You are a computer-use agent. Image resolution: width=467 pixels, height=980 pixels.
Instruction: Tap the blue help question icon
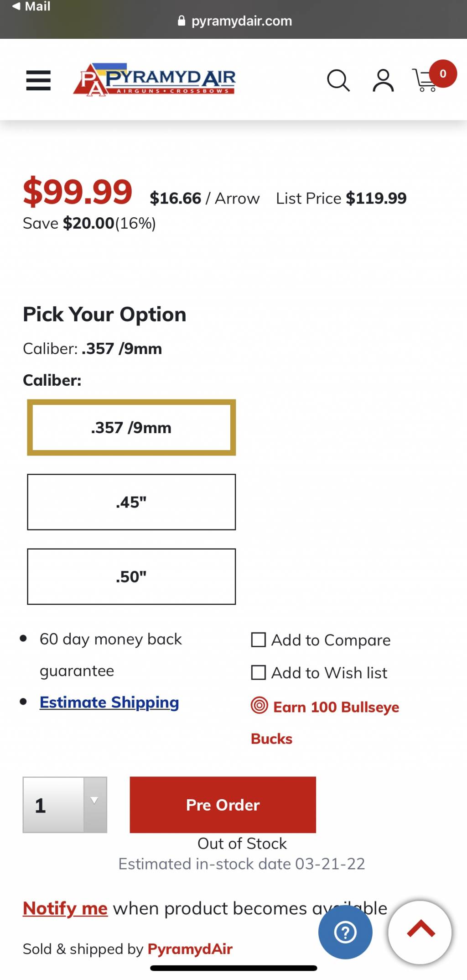[x=345, y=932]
